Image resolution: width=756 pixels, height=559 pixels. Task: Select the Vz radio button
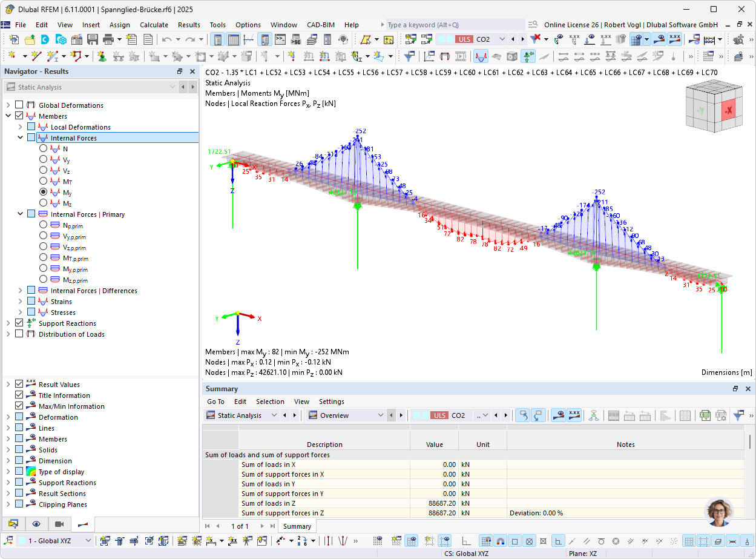pos(43,170)
